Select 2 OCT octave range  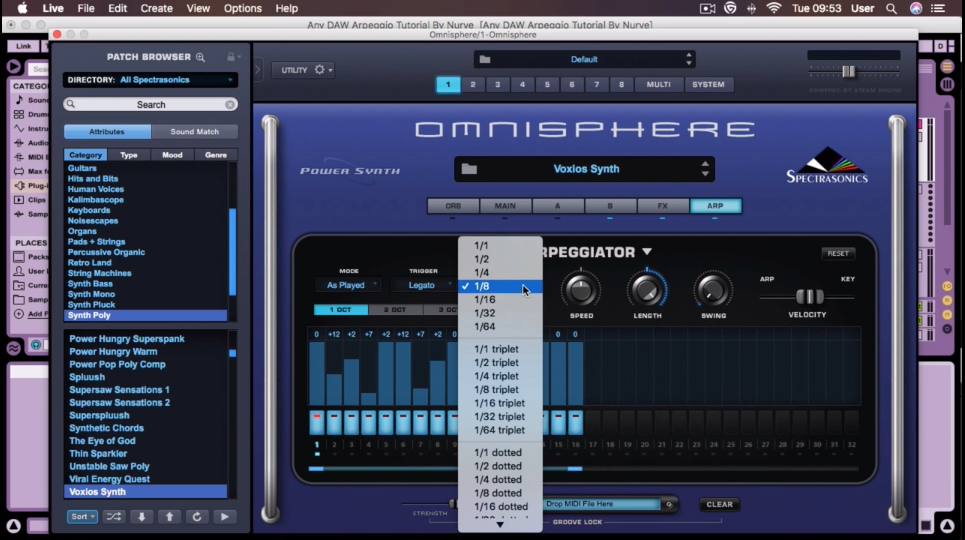pyautogui.click(x=394, y=310)
